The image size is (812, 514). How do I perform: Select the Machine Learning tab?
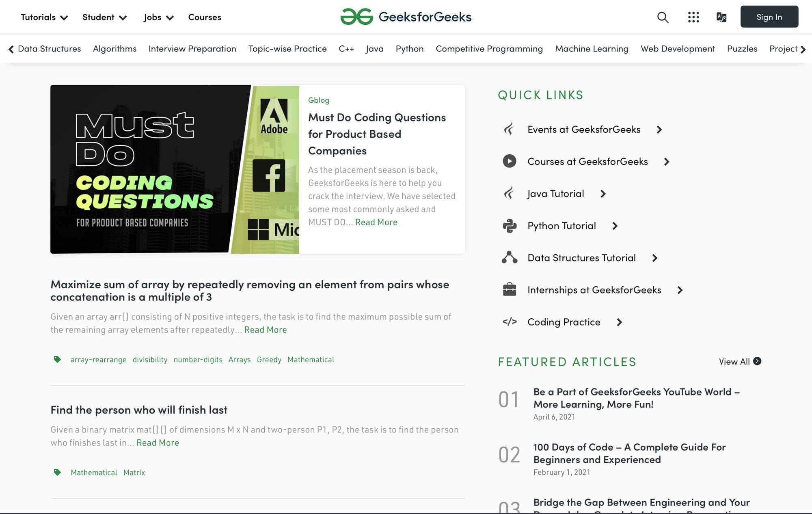click(x=592, y=49)
